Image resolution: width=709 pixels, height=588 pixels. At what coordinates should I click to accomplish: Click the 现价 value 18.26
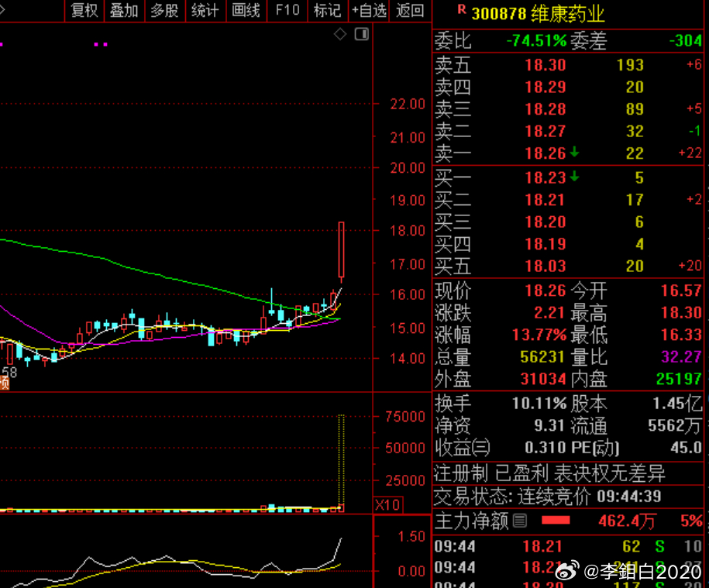546,291
